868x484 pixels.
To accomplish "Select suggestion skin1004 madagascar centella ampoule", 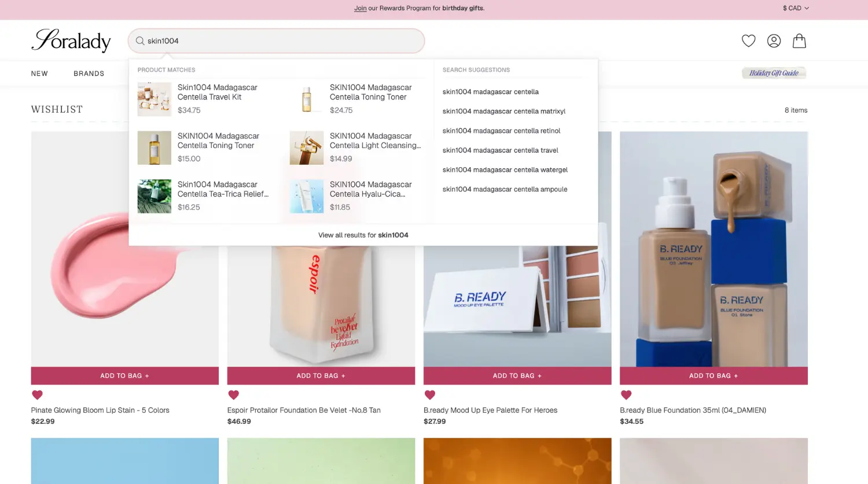I will click(505, 189).
